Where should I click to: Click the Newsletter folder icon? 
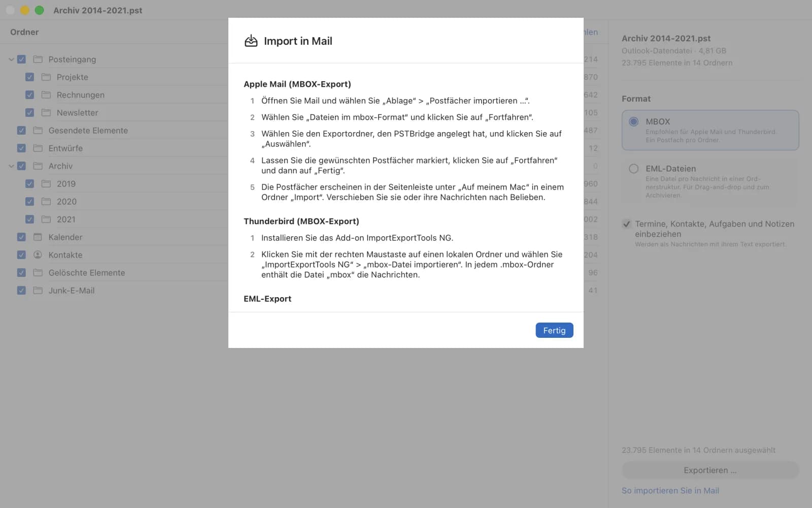pyautogui.click(x=46, y=113)
